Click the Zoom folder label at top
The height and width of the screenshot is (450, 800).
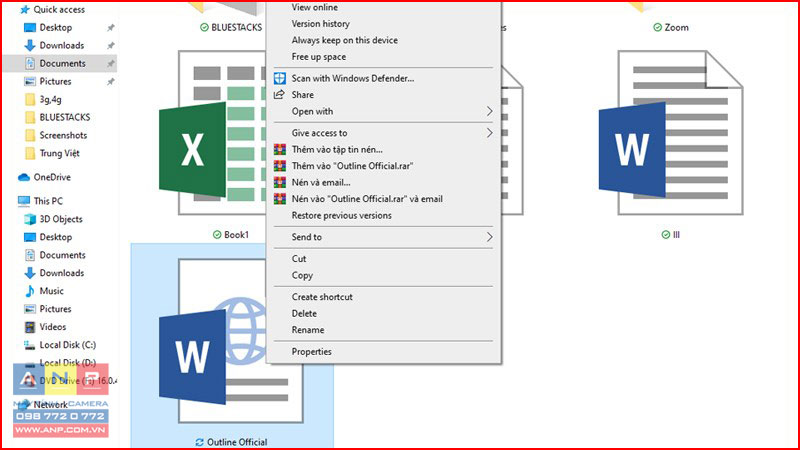[677, 28]
